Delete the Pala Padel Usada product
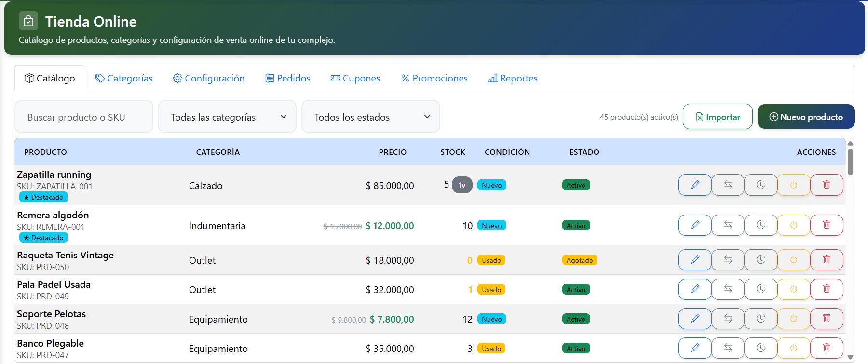This screenshot has height=364, width=868. click(x=827, y=289)
